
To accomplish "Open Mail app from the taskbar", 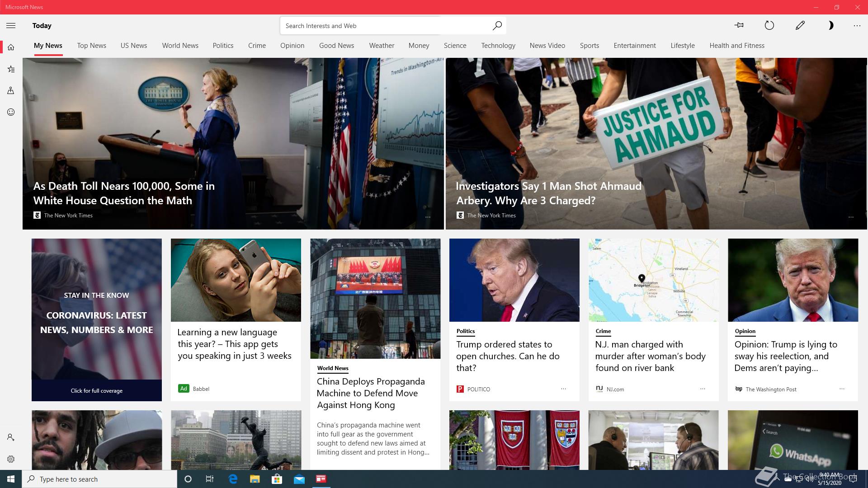I will [299, 479].
